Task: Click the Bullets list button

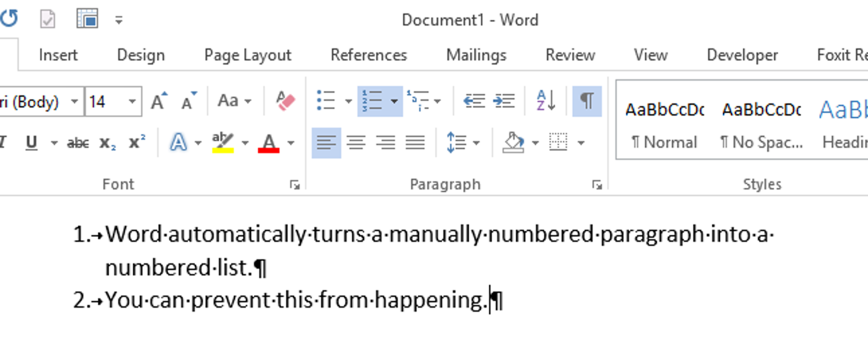Action: [327, 101]
